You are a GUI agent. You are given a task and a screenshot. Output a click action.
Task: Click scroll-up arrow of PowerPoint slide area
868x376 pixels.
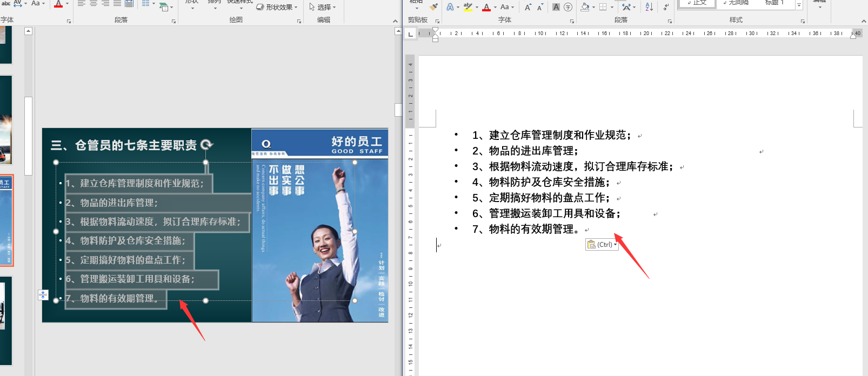coord(398,31)
